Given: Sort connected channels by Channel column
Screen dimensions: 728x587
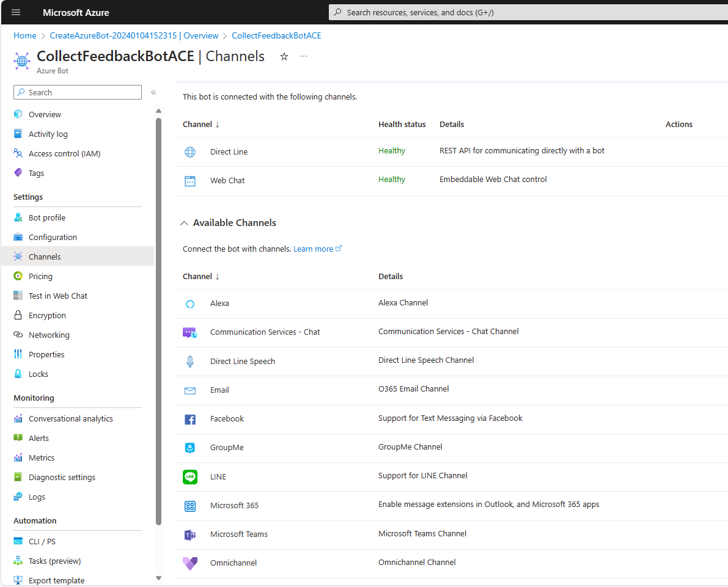Looking at the screenshot, I should [x=201, y=125].
